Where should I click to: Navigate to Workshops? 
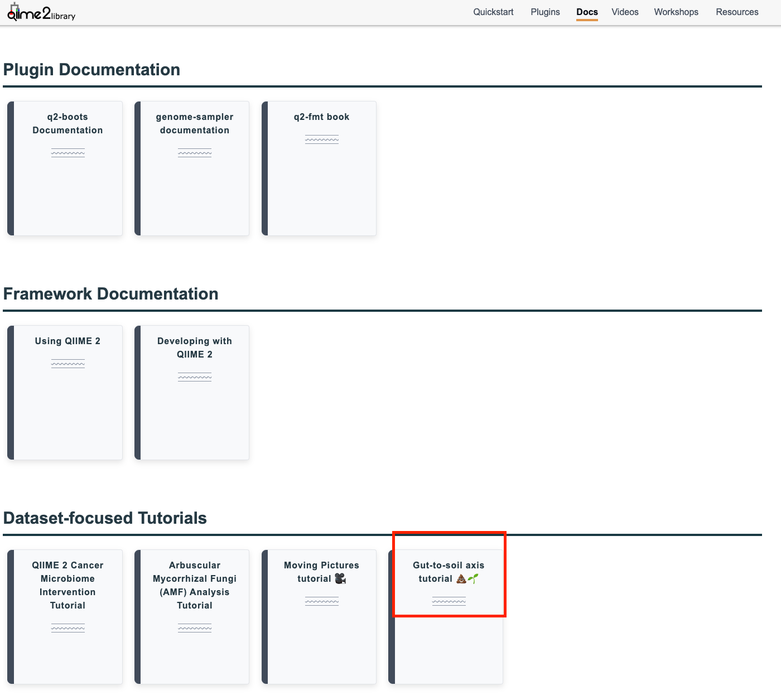click(676, 12)
